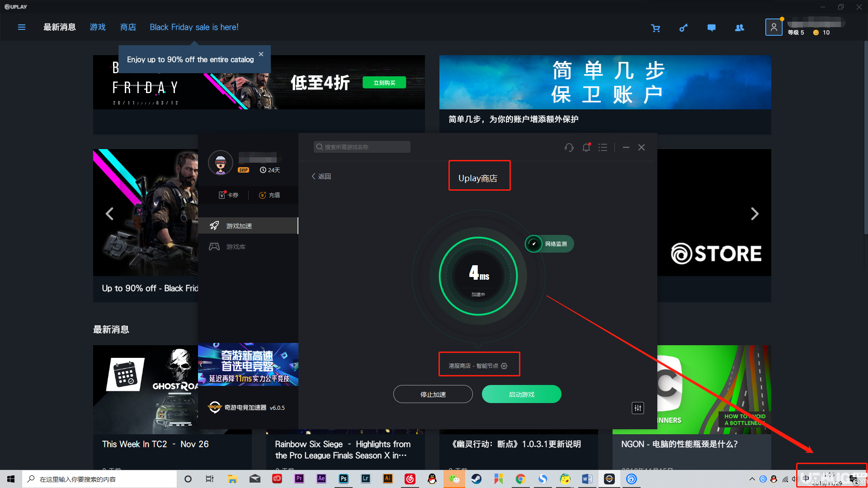Click 停止加速 to stop acceleration
Screen dimensions: 868x488
click(434, 394)
